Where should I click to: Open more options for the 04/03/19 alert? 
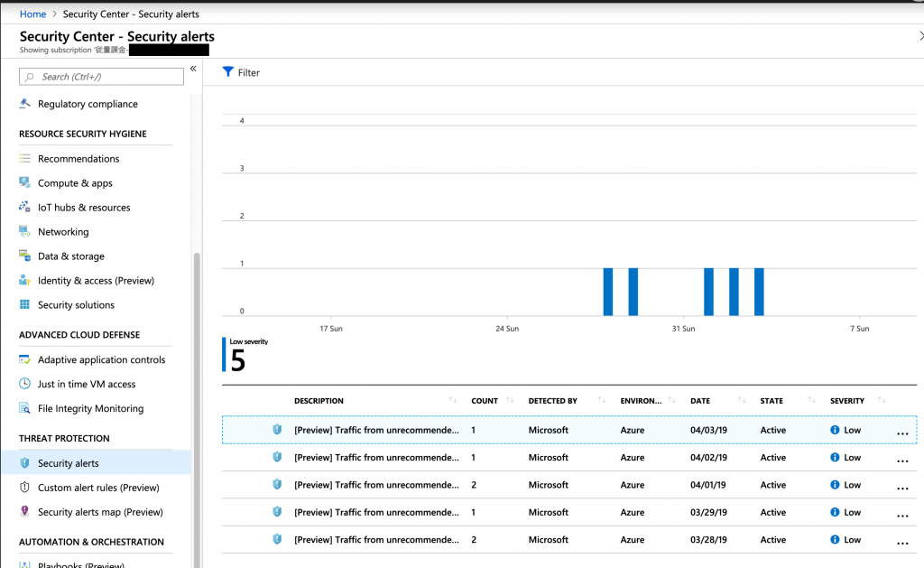(x=902, y=433)
